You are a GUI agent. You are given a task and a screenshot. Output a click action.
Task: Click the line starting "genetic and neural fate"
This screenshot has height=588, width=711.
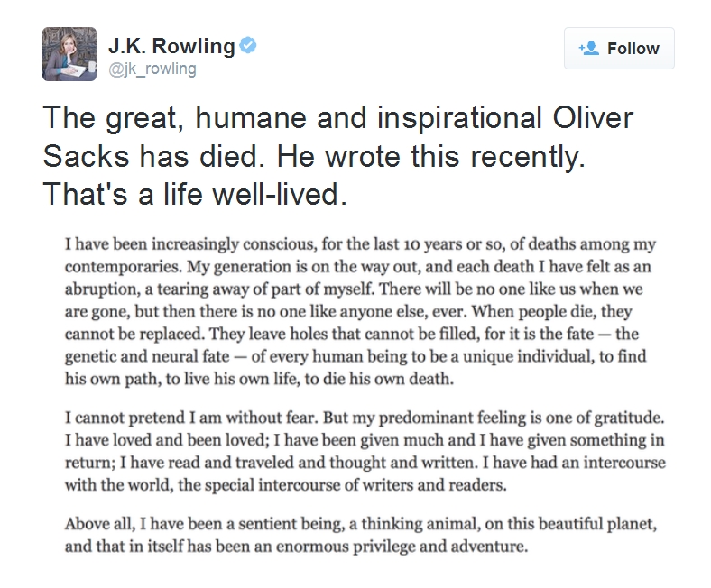[x=355, y=356]
